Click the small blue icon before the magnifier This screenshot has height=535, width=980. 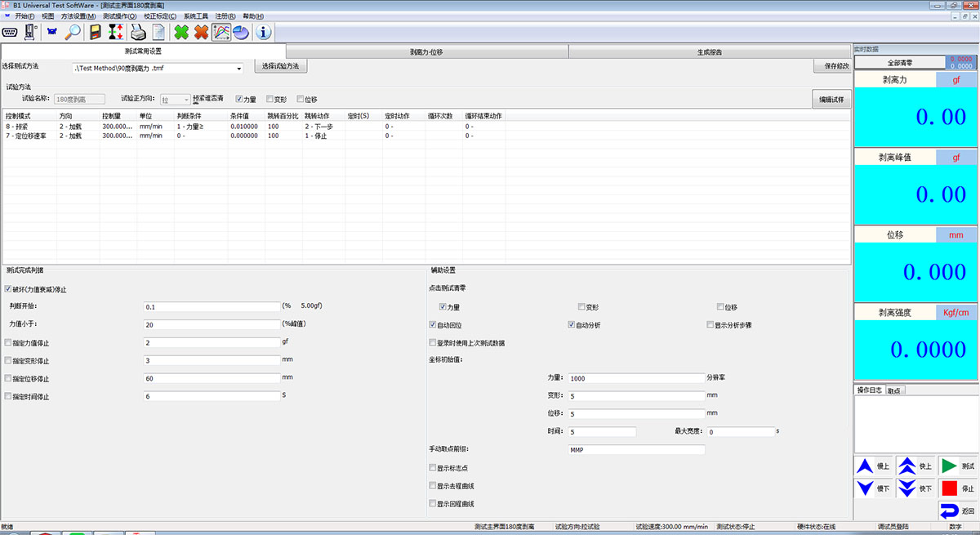click(x=53, y=33)
